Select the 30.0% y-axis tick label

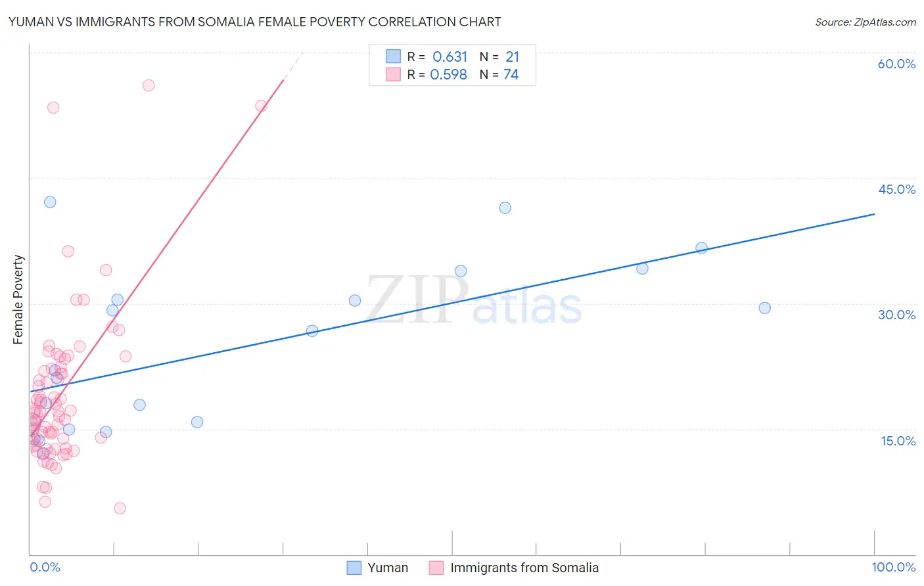pos(896,315)
